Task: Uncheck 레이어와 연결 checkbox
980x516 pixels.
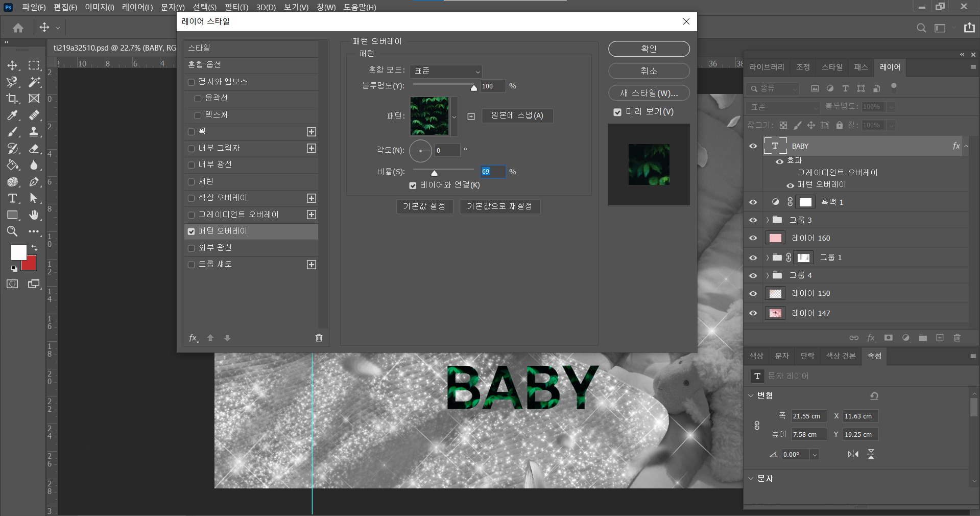Action: coord(413,185)
